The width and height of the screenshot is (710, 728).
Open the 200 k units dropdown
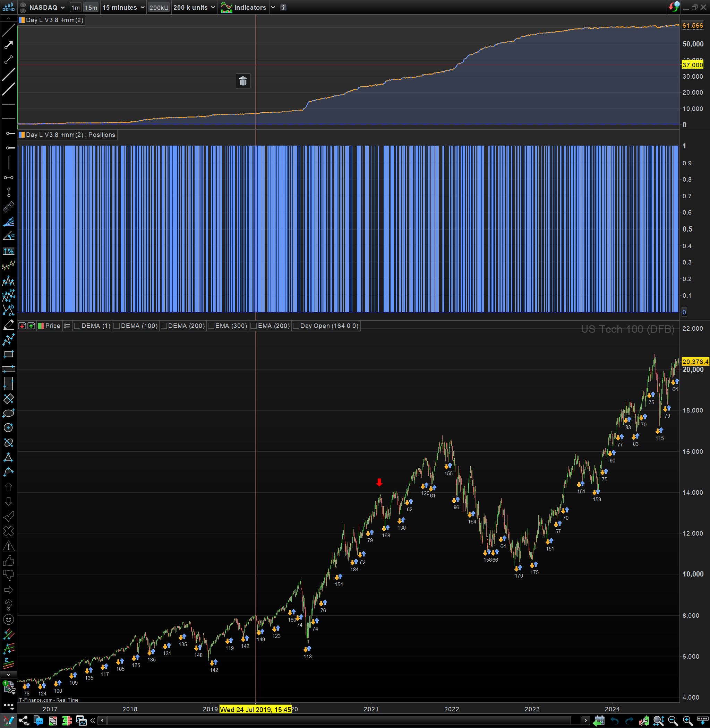click(194, 8)
